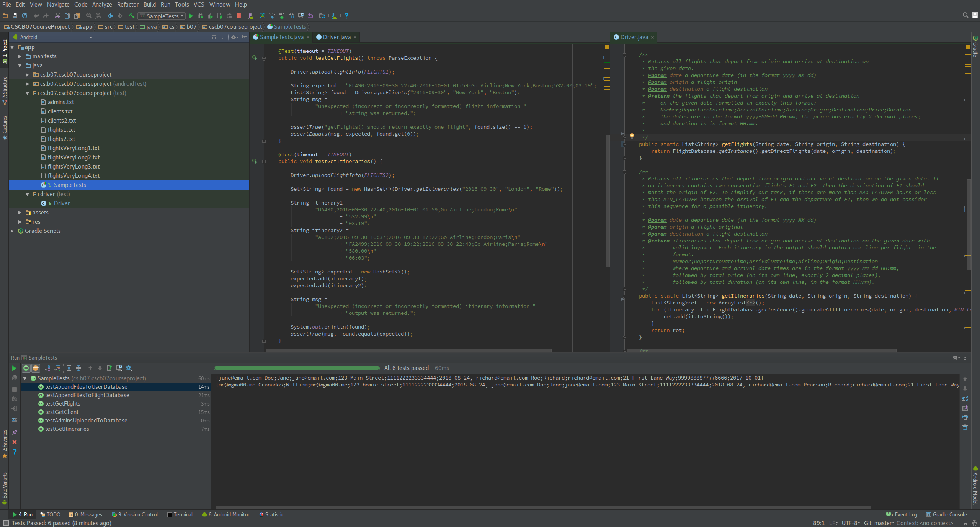Viewport: 980px width, 527px height.
Task: Click Sort Alphabetically icon in Run panel
Action: [x=47, y=368]
